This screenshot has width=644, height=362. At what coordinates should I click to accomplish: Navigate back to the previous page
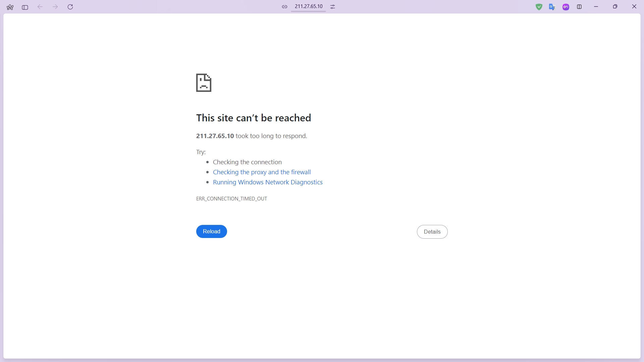(40, 7)
